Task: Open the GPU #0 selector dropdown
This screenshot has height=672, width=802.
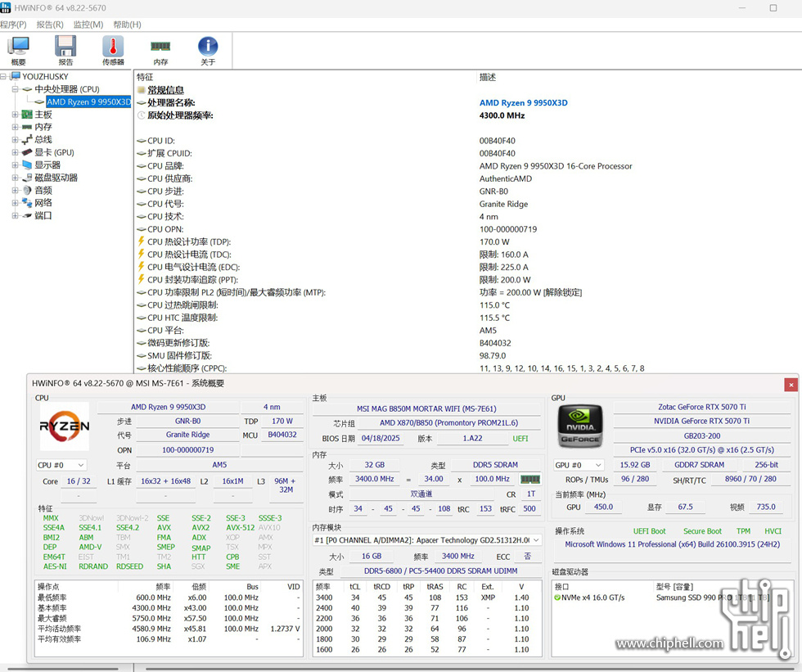Action: tap(579, 465)
